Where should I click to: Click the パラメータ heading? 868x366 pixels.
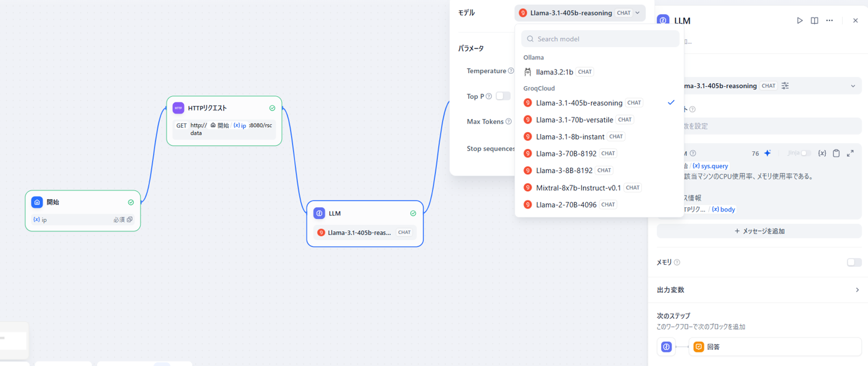[x=471, y=48]
